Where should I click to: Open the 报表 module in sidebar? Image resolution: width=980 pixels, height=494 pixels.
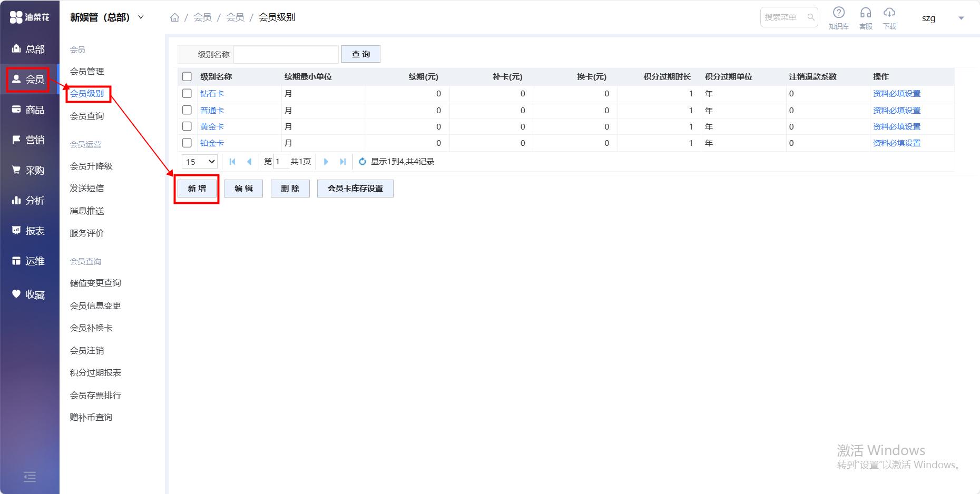coord(28,231)
